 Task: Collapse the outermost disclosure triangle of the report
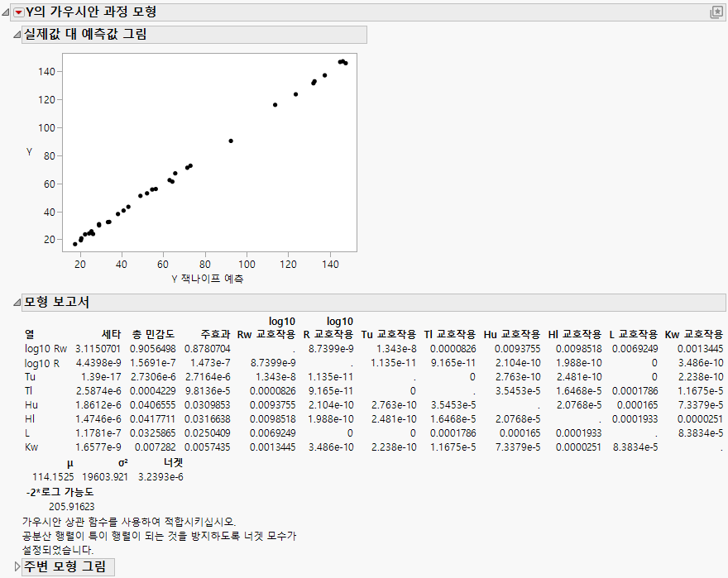click(7, 13)
